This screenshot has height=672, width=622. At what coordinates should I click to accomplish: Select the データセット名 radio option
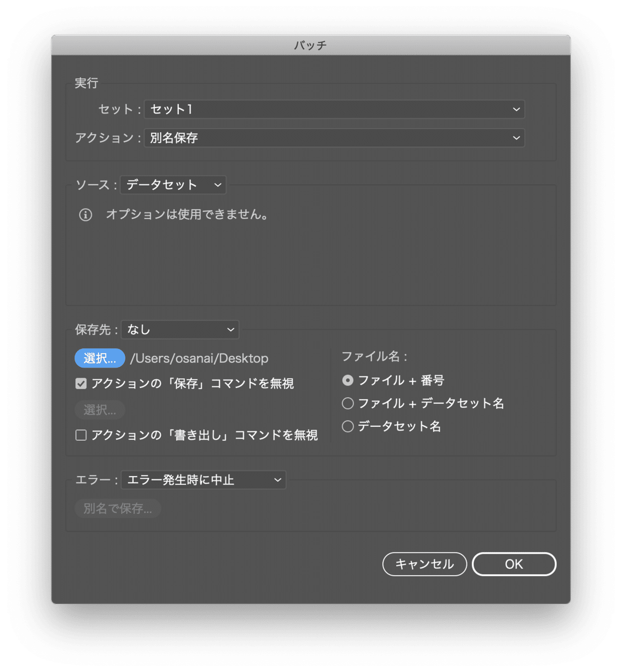pos(347,426)
